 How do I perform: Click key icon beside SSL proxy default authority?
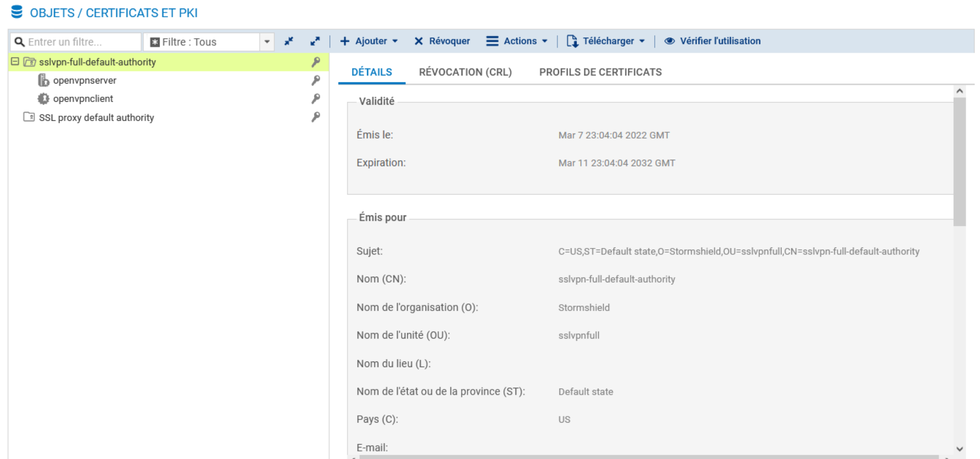pos(316,117)
